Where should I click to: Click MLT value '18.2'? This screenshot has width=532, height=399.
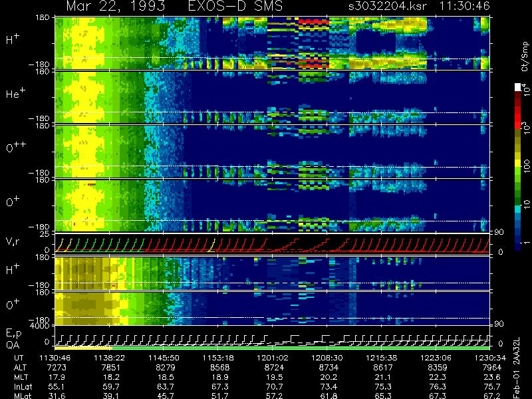click(111, 377)
